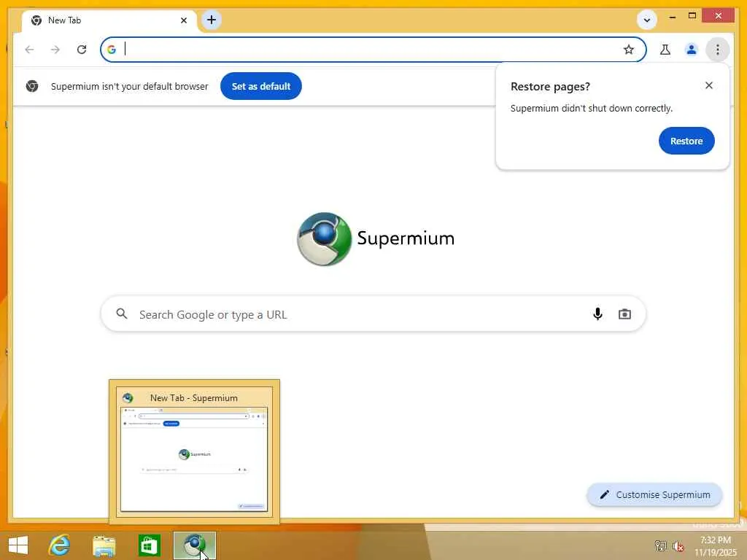The width and height of the screenshot is (747, 560).
Task: Dismiss the Restore pages popup
Action: pos(709,85)
